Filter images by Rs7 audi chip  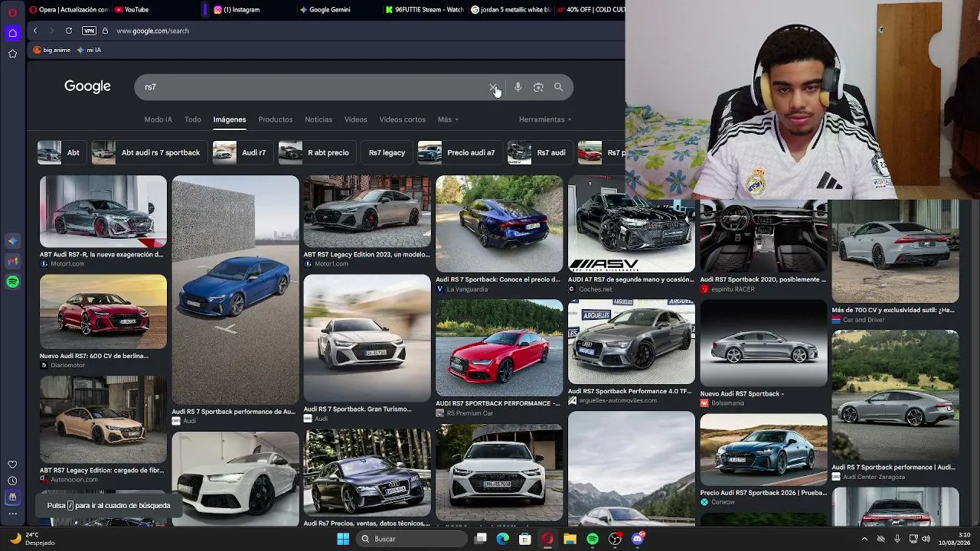(x=538, y=152)
